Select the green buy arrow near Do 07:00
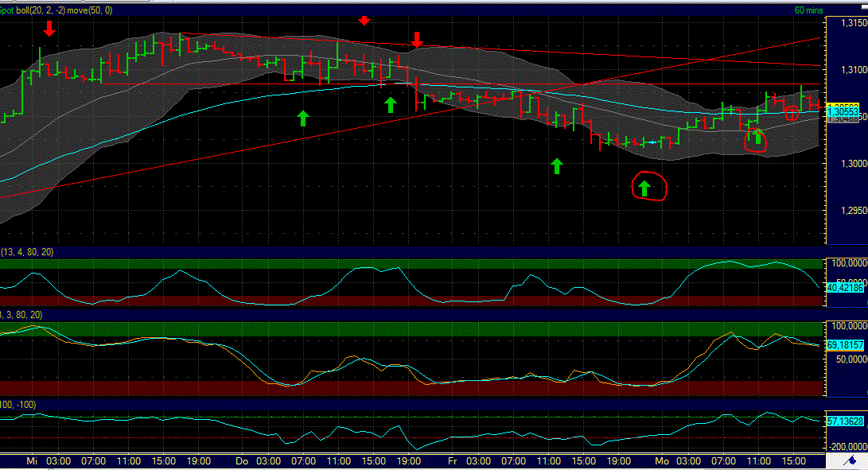This screenshot has width=868, height=470. 303,118
